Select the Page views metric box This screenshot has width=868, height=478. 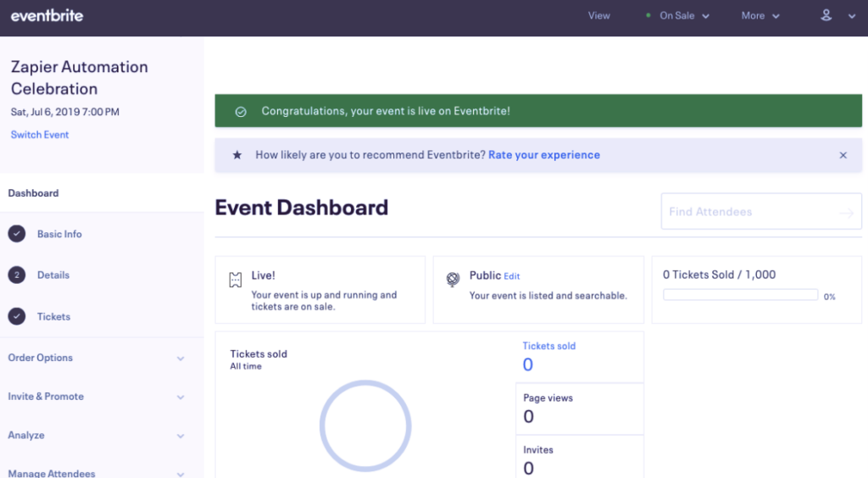pos(580,409)
